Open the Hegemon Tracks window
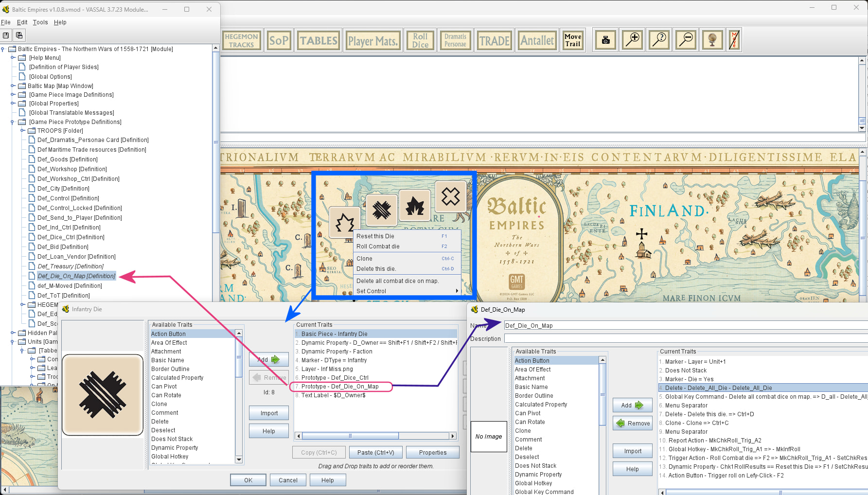868x495 pixels. 242,40
